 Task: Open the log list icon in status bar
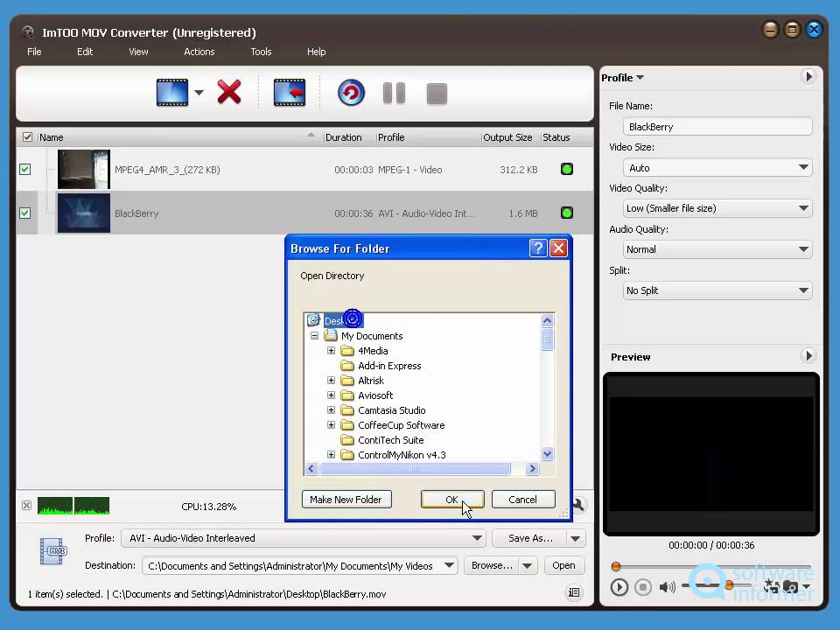[x=574, y=592]
